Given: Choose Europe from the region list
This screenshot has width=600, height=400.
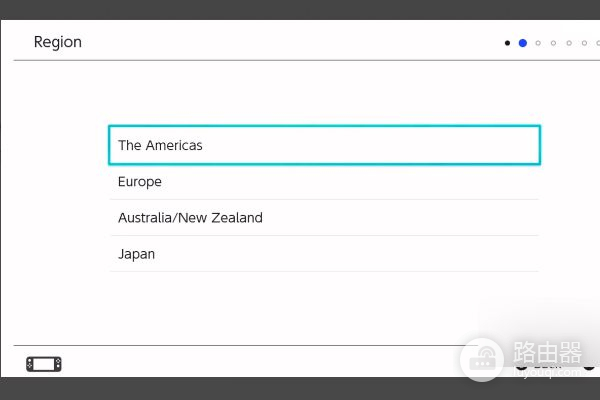Looking at the screenshot, I should pyautogui.click(x=324, y=182).
